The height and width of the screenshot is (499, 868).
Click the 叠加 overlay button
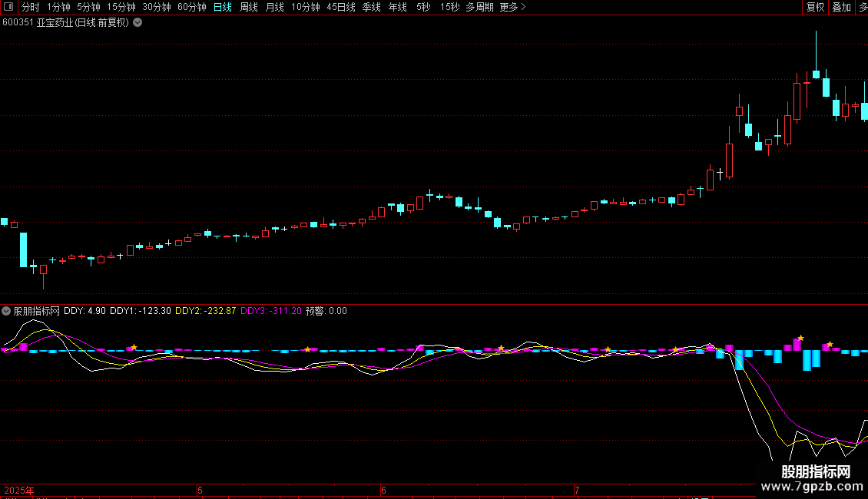(x=841, y=7)
